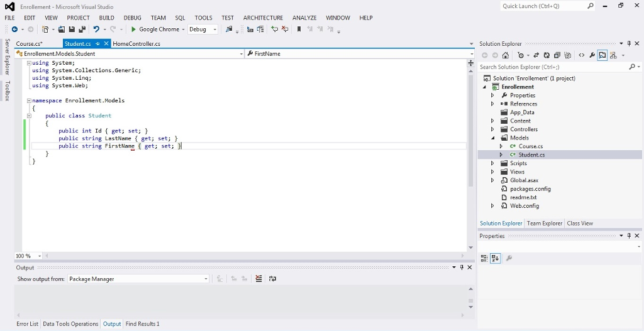This screenshot has width=644, height=331.
Task: Click the Save All toolbar icon
Action: 80,30
